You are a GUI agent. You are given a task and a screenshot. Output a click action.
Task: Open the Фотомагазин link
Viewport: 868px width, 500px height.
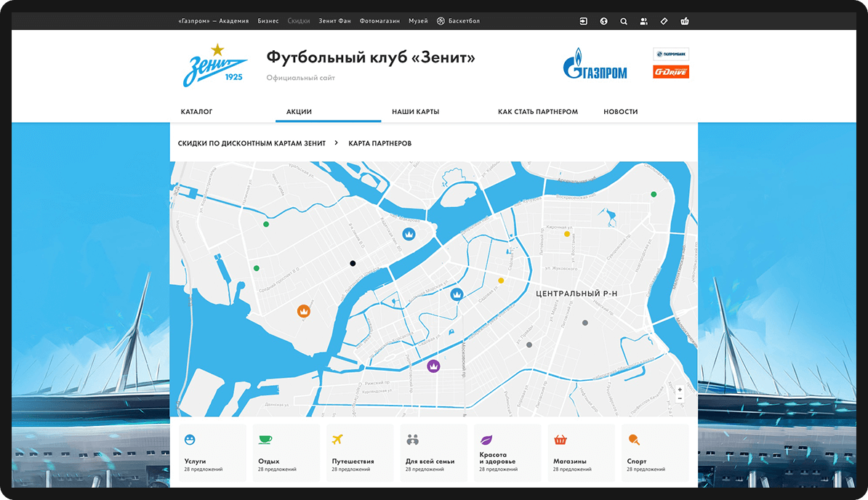379,21
